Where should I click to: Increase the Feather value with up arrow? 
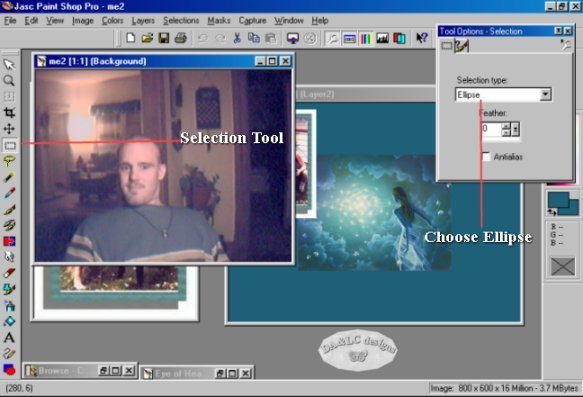506,126
